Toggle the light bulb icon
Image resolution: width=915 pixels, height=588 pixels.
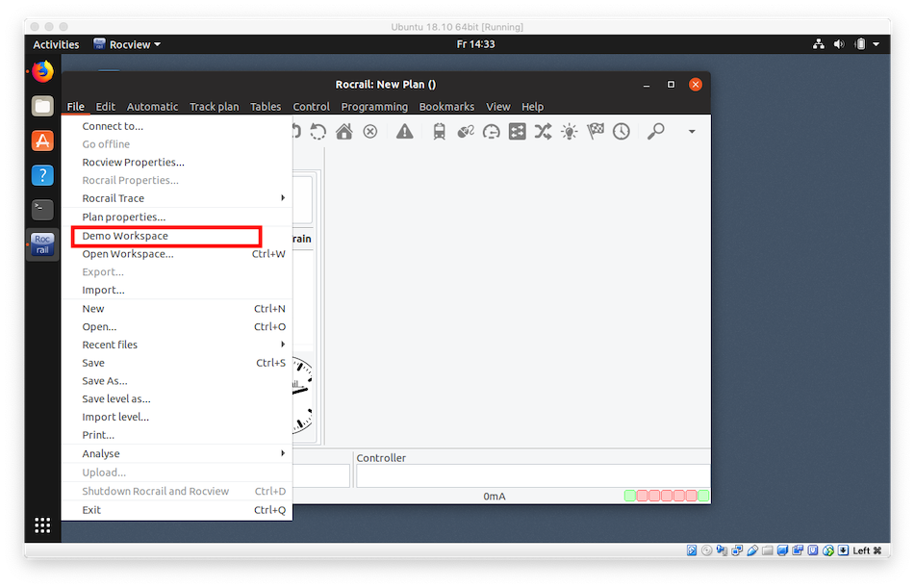tap(570, 132)
